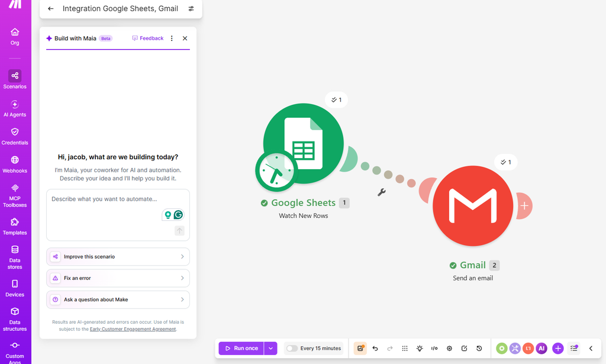Open orange text parser brackets icon
The image size is (606, 364).
528,348
